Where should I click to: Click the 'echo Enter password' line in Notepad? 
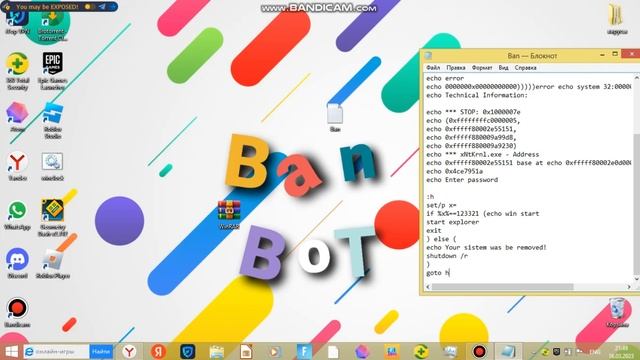coord(462,180)
